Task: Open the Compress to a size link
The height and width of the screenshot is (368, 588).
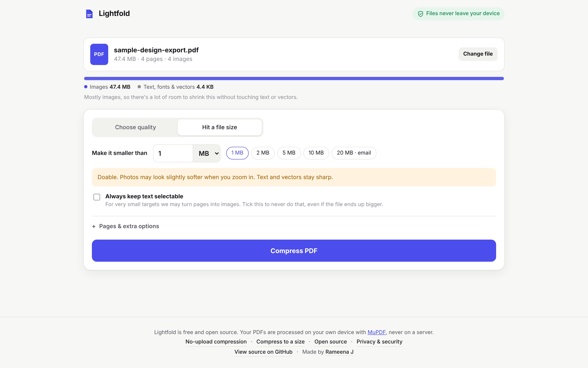Action: tap(280, 342)
